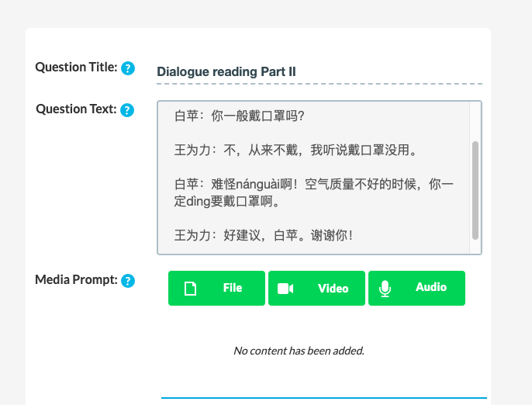The height and width of the screenshot is (405, 532).
Task: Click the line containing 难怪nánguài啊
Action: [x=314, y=185]
